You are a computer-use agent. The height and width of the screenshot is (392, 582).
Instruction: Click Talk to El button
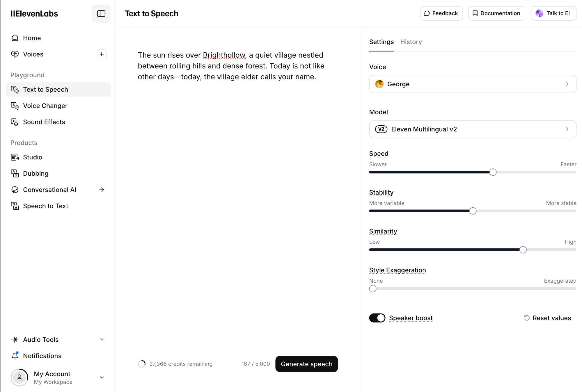553,13
